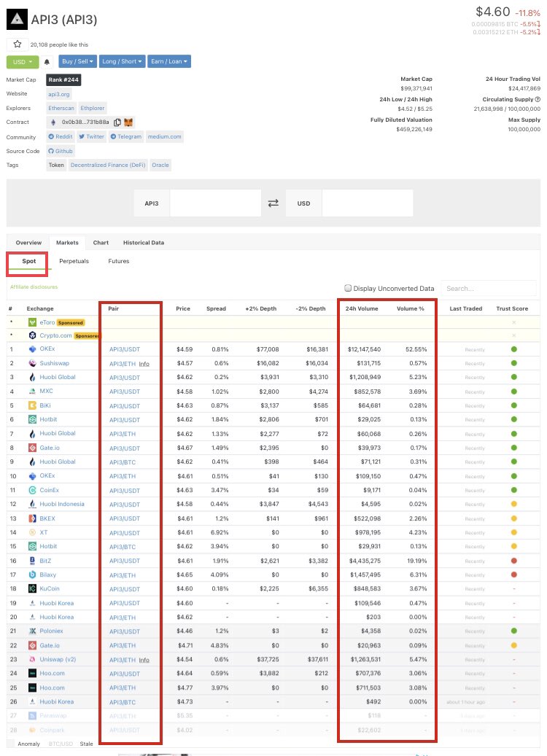Open the Hoo.com link in row 24
Viewport: 547px width, 756px height.
tap(52, 673)
